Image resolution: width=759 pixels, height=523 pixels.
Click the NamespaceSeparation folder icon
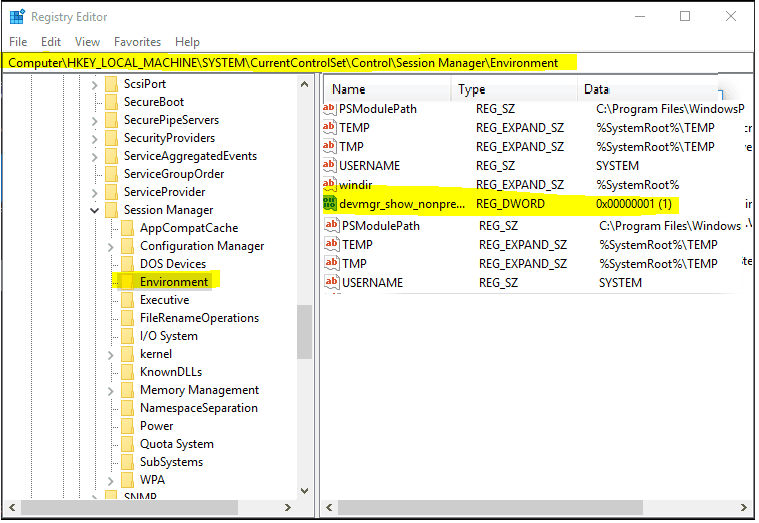pos(127,408)
